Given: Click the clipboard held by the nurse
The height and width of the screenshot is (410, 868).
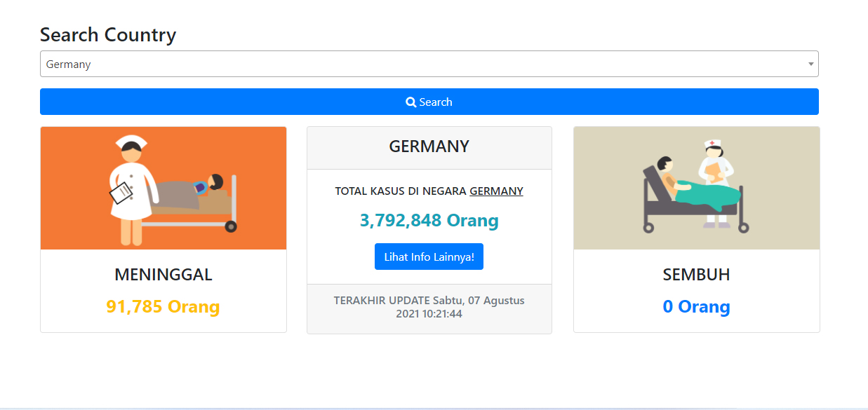Looking at the screenshot, I should 121,193.
